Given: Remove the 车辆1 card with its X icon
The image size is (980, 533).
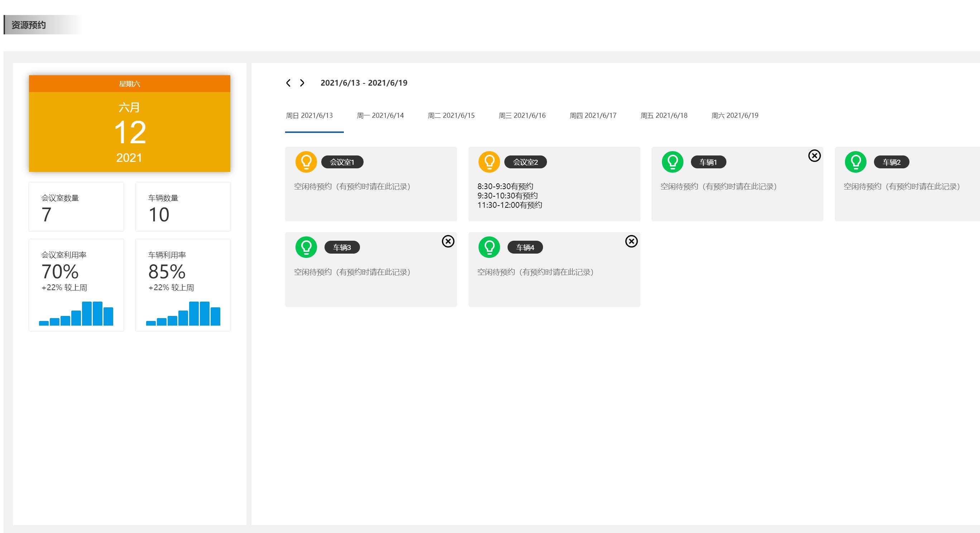Looking at the screenshot, I should [815, 155].
